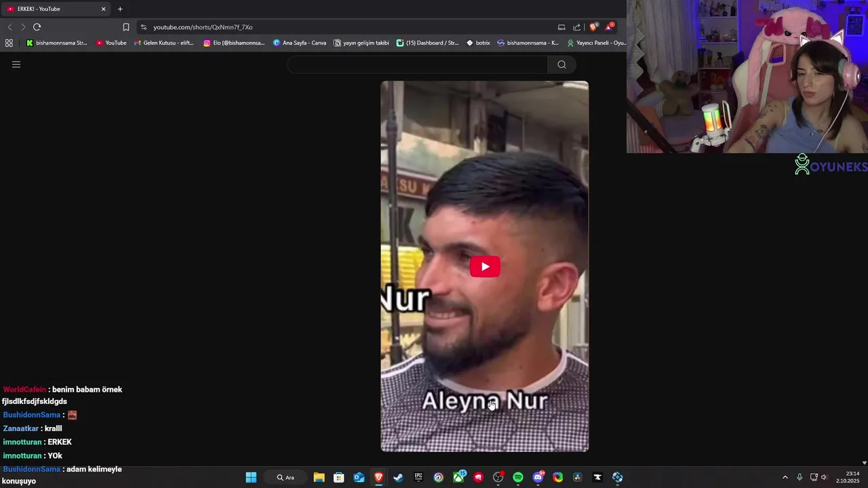Open Steam from the taskbar
This screenshot has width=868, height=488.
[398, 477]
